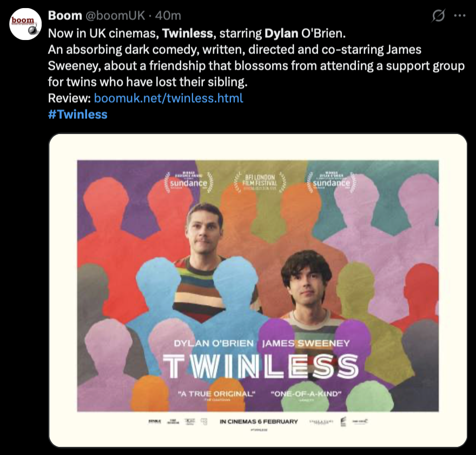Click the DYLAN O'BRIEN name text on the poster

(x=213, y=343)
